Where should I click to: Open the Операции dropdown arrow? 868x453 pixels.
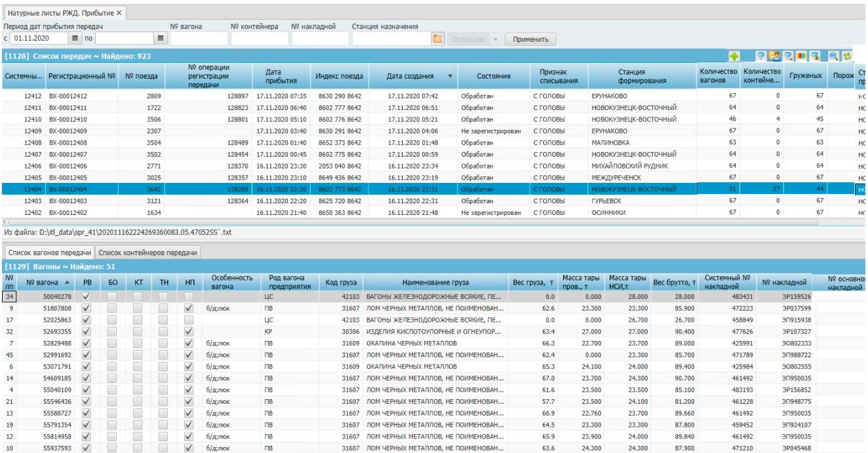click(496, 39)
